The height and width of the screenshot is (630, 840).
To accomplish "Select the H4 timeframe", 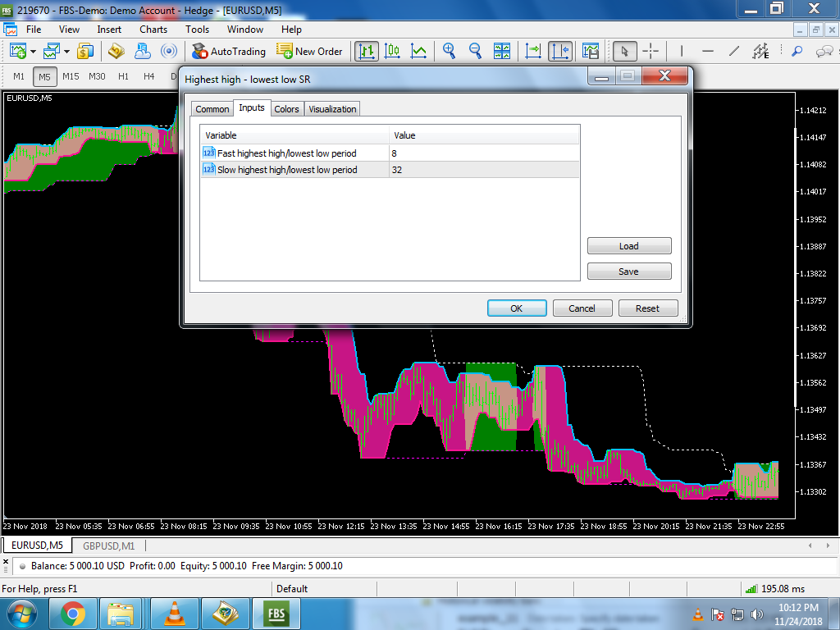I will (x=149, y=76).
